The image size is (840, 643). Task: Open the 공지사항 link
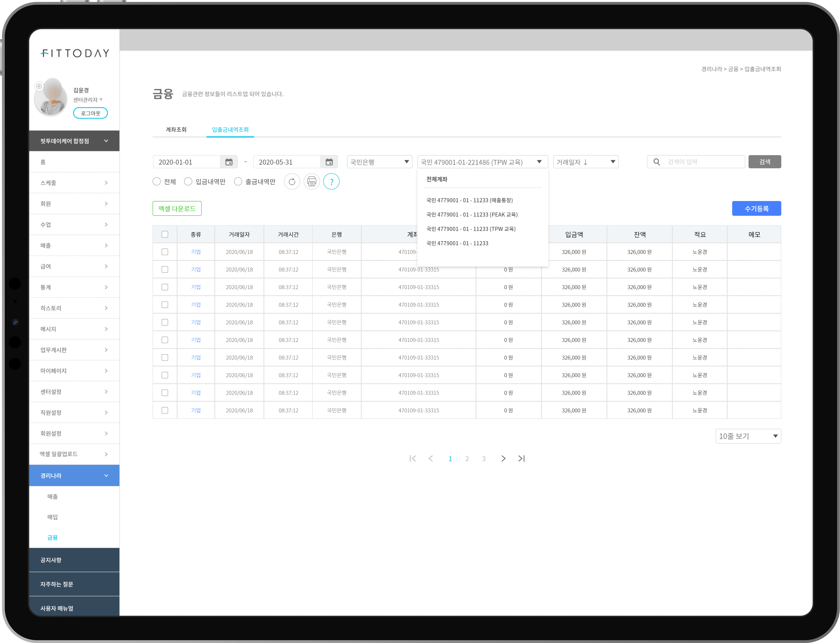click(74, 560)
